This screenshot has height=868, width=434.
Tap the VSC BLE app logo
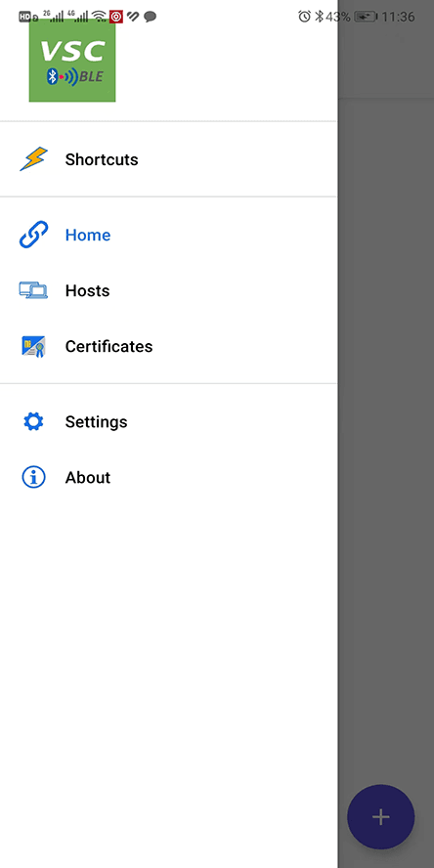[x=72, y=61]
